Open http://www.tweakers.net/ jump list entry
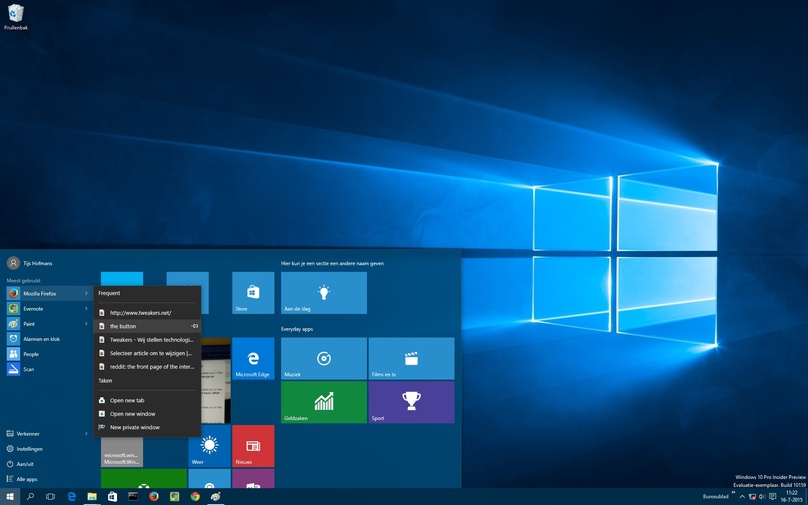The height and width of the screenshot is (505, 808). (x=147, y=313)
